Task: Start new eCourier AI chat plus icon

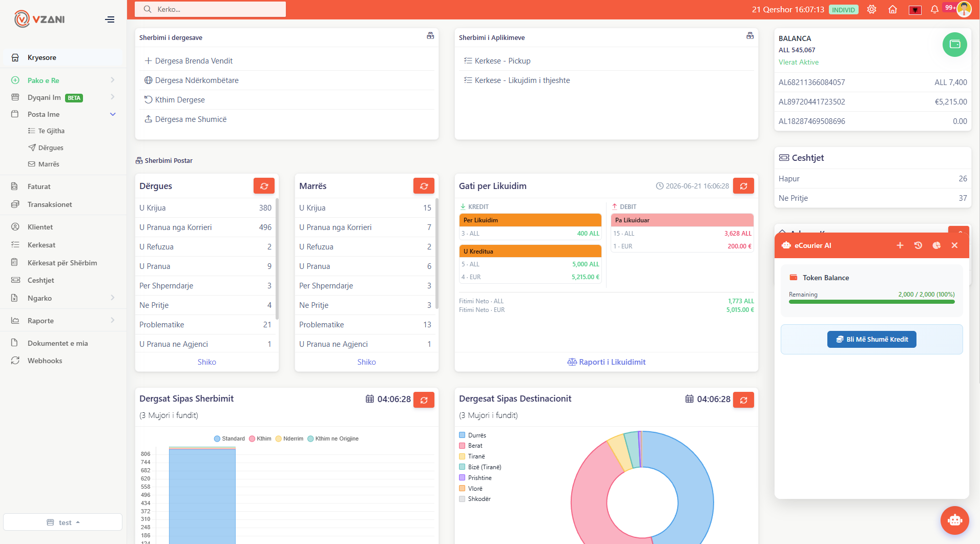Action: point(900,245)
